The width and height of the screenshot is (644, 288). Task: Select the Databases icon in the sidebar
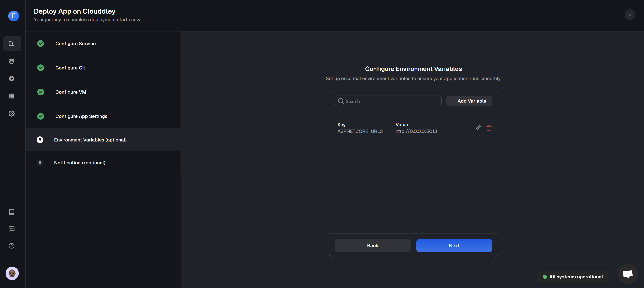click(x=12, y=61)
